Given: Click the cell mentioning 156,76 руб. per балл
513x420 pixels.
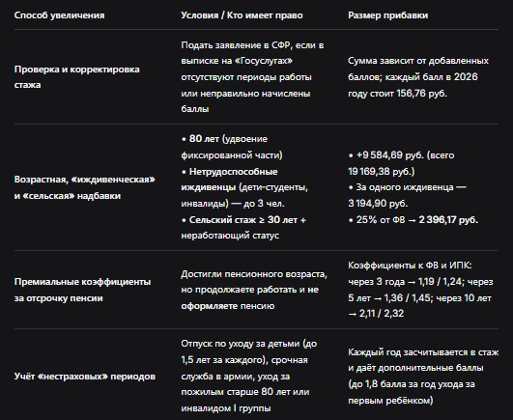Looking at the screenshot, I should pyautogui.click(x=418, y=77).
